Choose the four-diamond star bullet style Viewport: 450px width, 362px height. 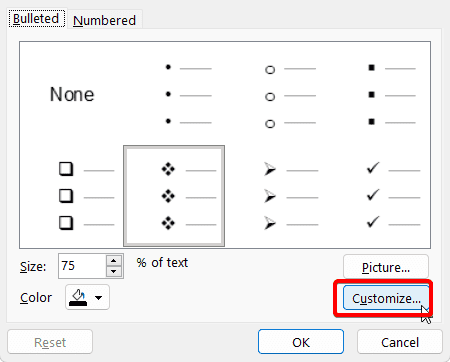pyautogui.click(x=174, y=196)
